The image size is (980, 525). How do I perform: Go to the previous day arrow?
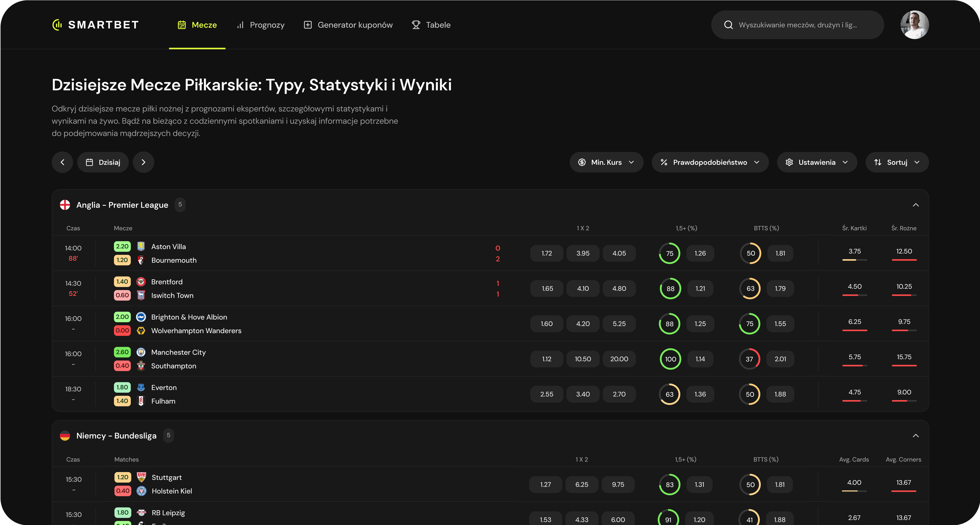[62, 162]
